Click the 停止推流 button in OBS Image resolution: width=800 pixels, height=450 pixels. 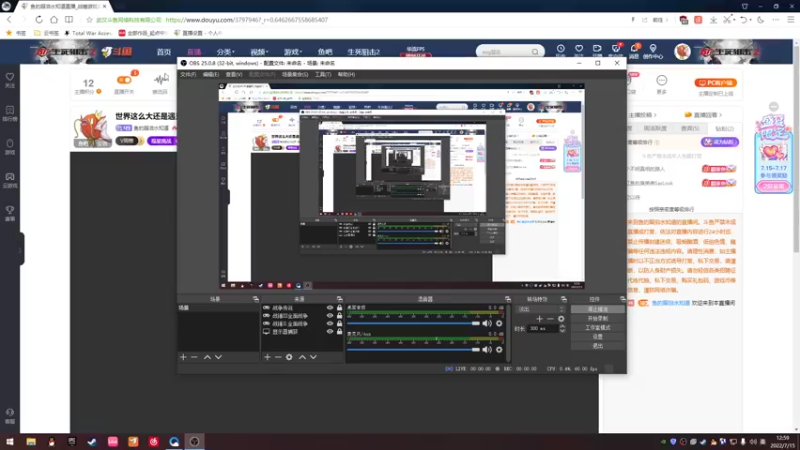pos(597,309)
